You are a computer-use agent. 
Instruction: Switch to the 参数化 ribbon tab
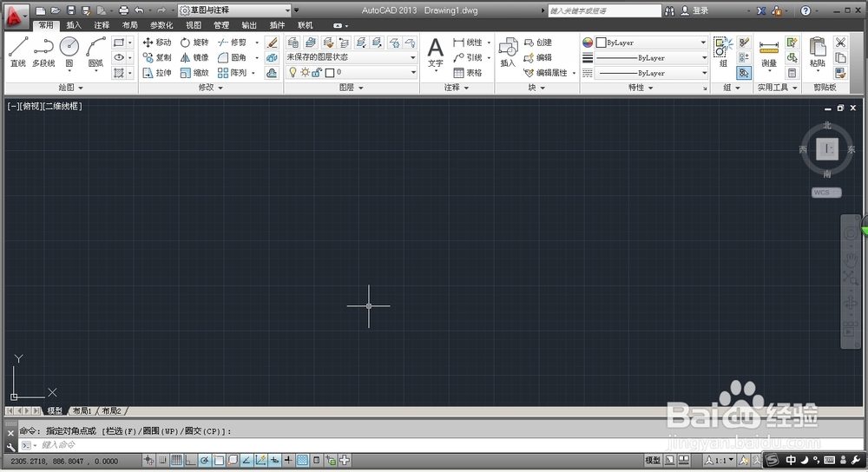[161, 25]
